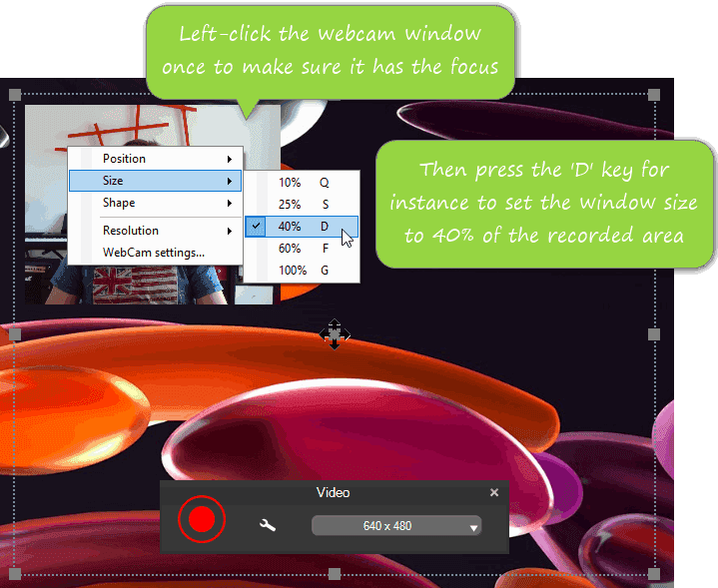Click the red record button

click(202, 520)
